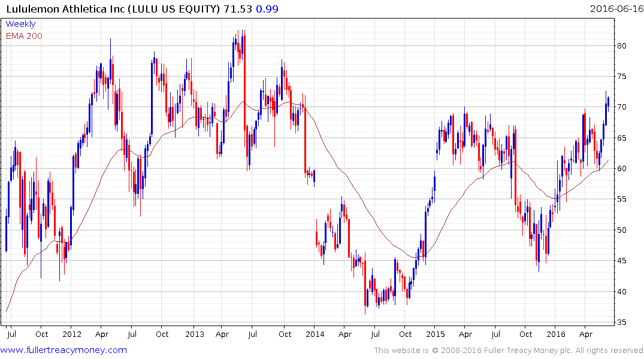The image size is (644, 359).
Task: Click the Lululemon Athletica Inc chart title
Action: point(113,8)
